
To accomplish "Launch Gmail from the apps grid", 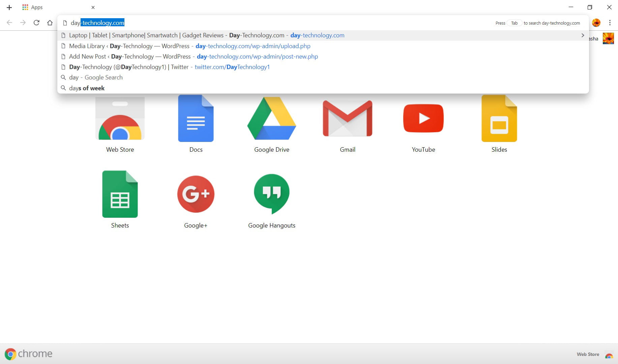I will point(348,118).
